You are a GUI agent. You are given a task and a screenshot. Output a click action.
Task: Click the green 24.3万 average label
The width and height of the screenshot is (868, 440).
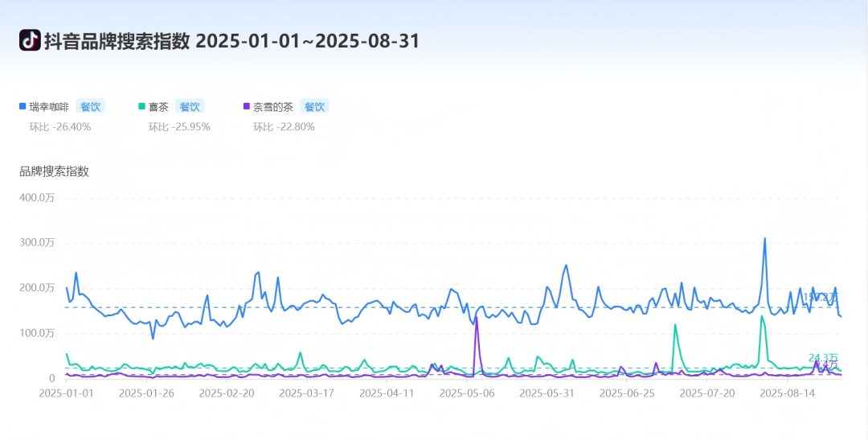(823, 358)
